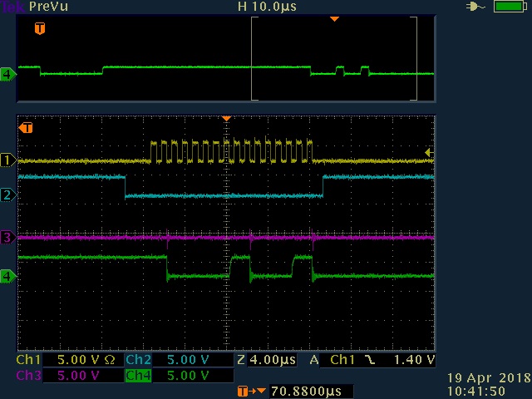The height and width of the screenshot is (399, 532).
Task: Click the yellow trigger level arrow at right edge
Action: [429, 153]
